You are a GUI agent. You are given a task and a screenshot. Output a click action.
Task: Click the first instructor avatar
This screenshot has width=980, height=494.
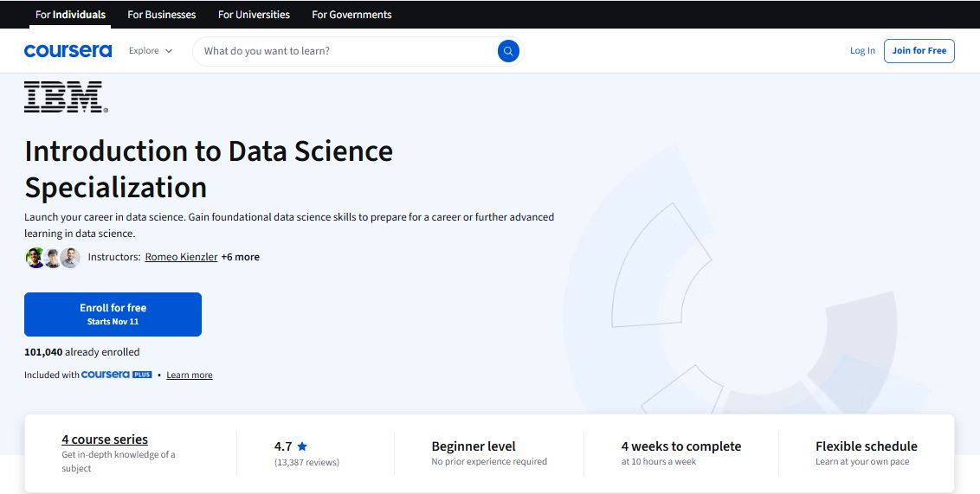(x=35, y=257)
